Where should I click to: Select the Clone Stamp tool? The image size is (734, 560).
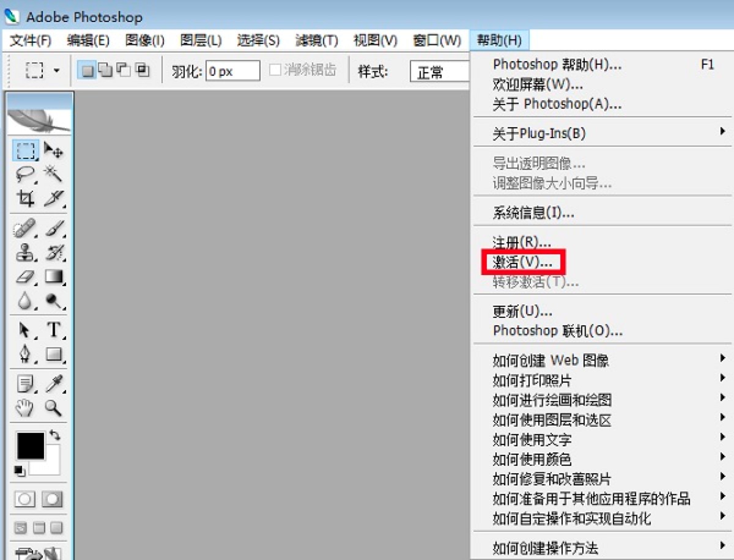pyautogui.click(x=24, y=252)
